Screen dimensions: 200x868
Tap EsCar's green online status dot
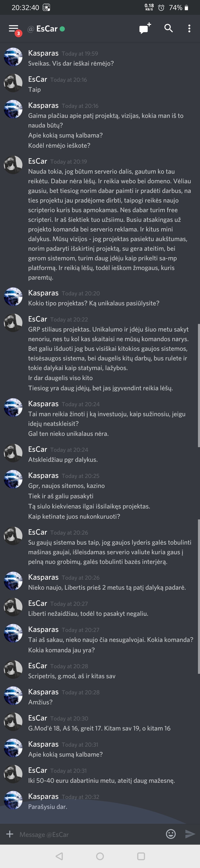[62, 29]
